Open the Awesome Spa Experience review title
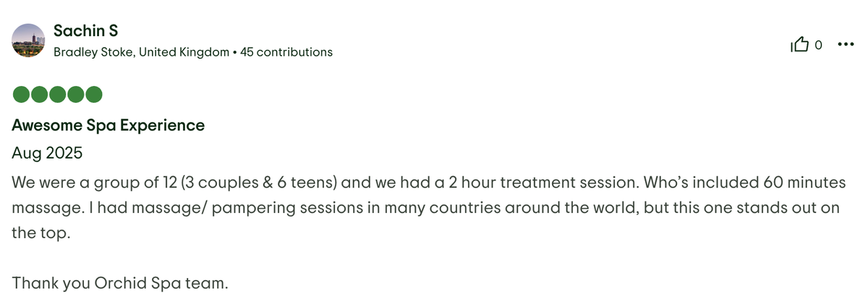Screen dimensions: 868x299 109,125
